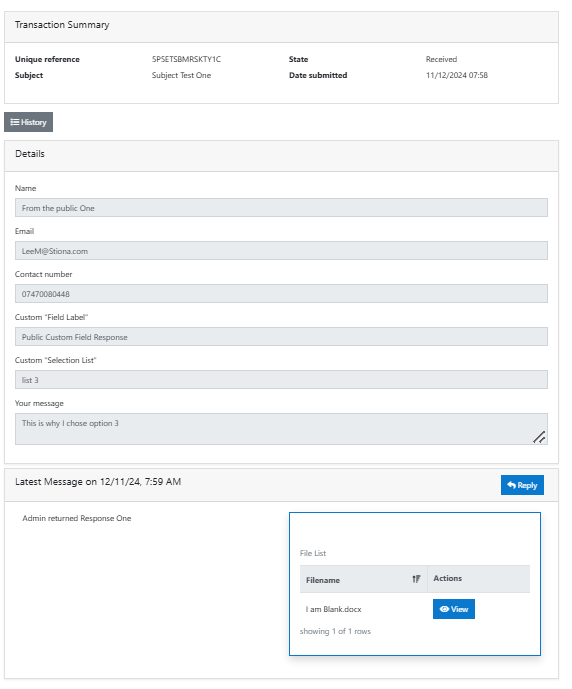Click the 'Unique reference' label
The width and height of the screenshot is (572, 689).
[47, 59]
